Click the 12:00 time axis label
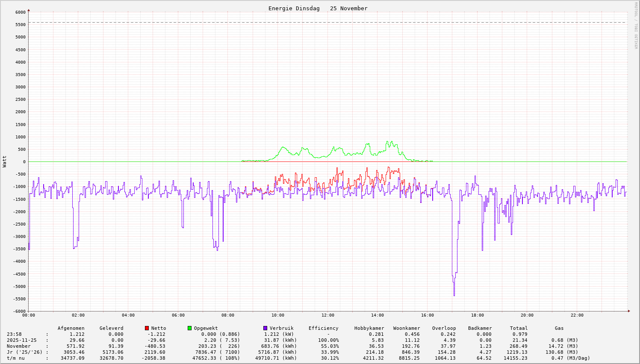 coord(327,315)
